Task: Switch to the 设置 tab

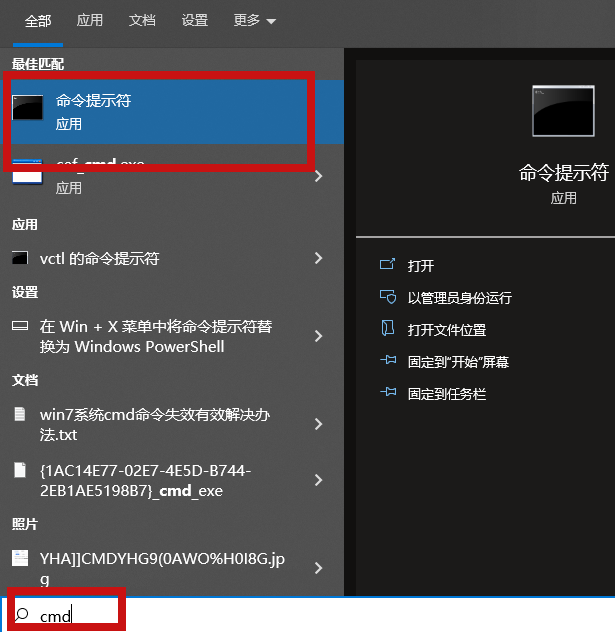Action: click(x=195, y=21)
